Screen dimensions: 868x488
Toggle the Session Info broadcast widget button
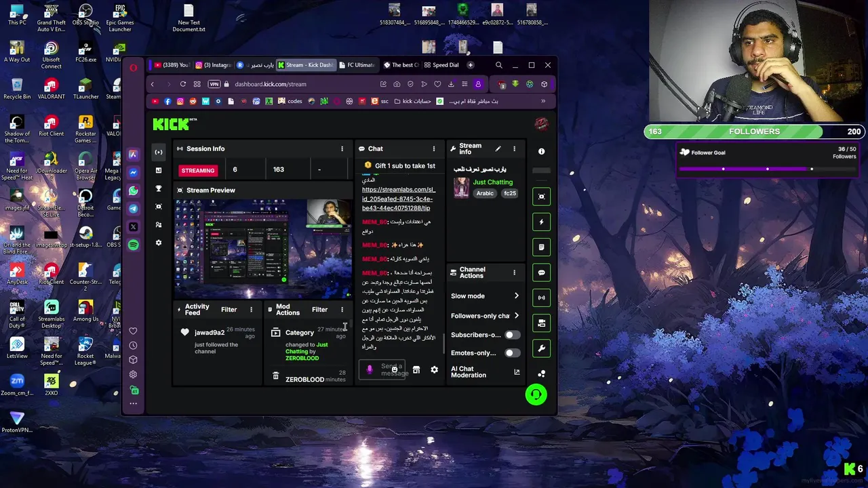[x=541, y=298]
